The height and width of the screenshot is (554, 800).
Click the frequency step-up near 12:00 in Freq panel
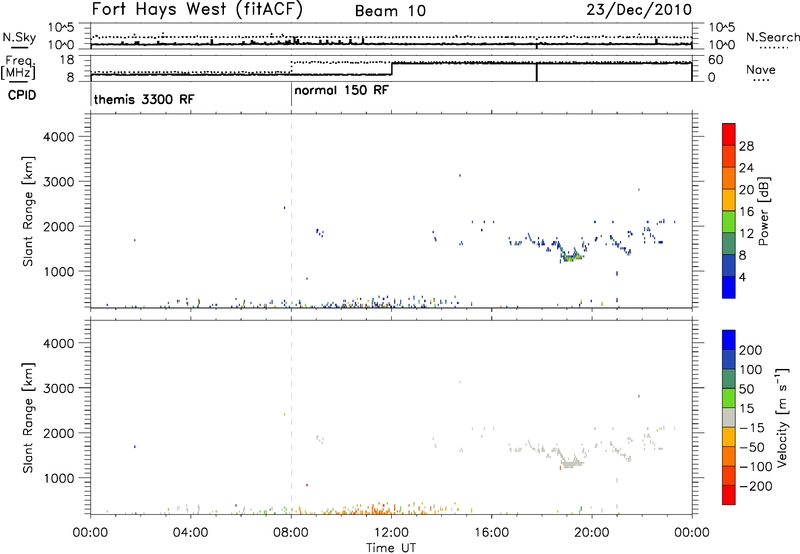click(x=391, y=69)
